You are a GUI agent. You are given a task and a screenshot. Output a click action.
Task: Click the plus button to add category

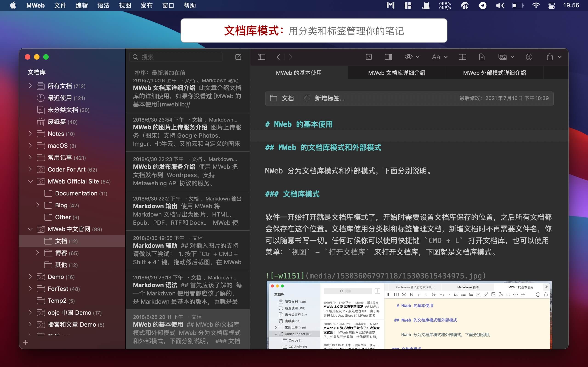point(26,342)
